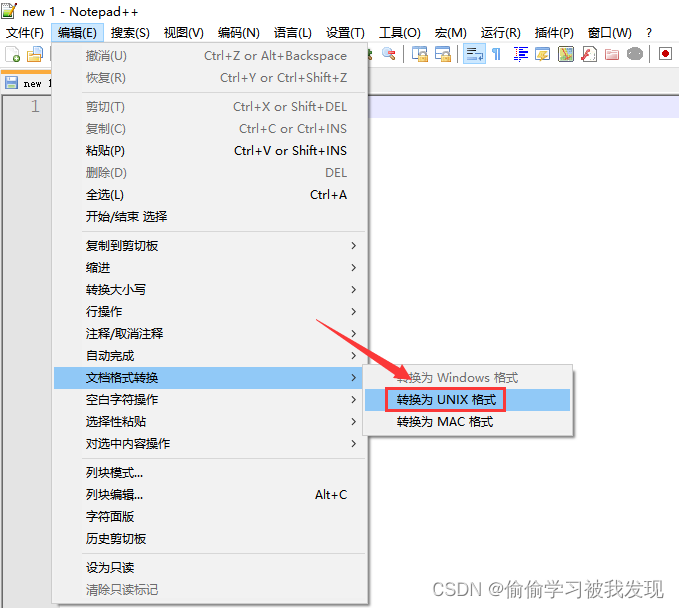Screen dimensions: 679x608
Task: Click inside the highlighted first editor line
Action: point(523,107)
